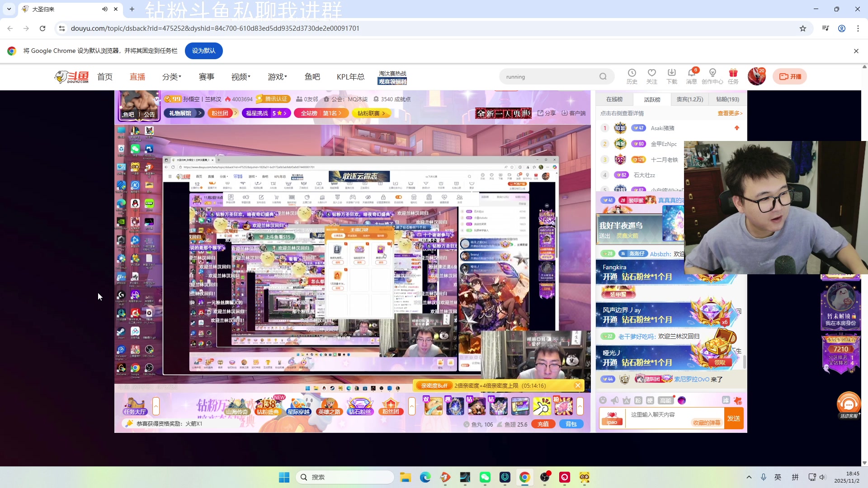Click the 充值 recharge button

[x=543, y=424]
